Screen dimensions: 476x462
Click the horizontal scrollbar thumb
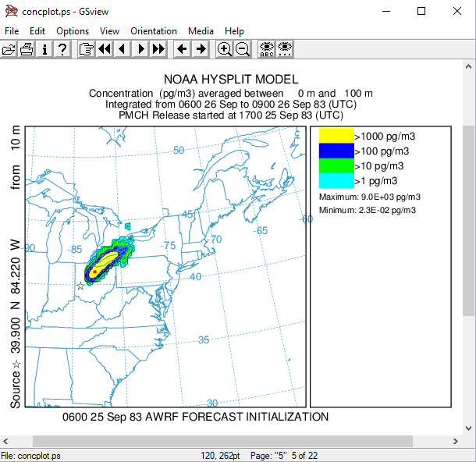coord(222,441)
